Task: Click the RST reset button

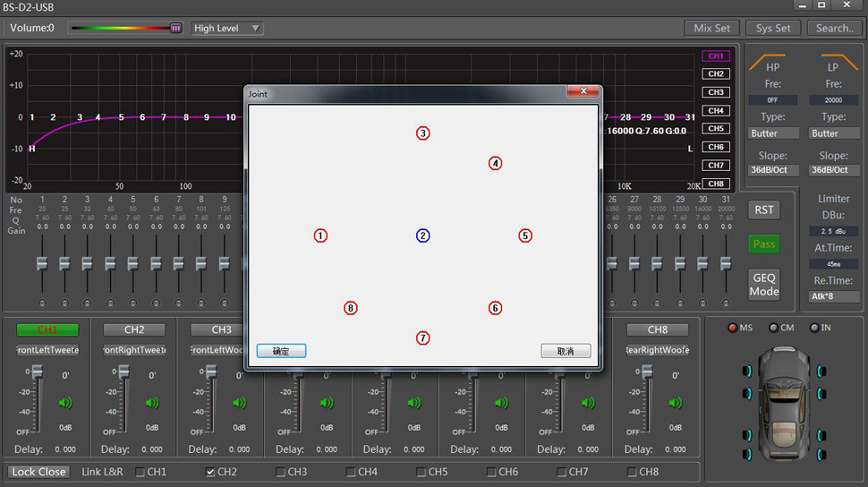Action: (764, 210)
